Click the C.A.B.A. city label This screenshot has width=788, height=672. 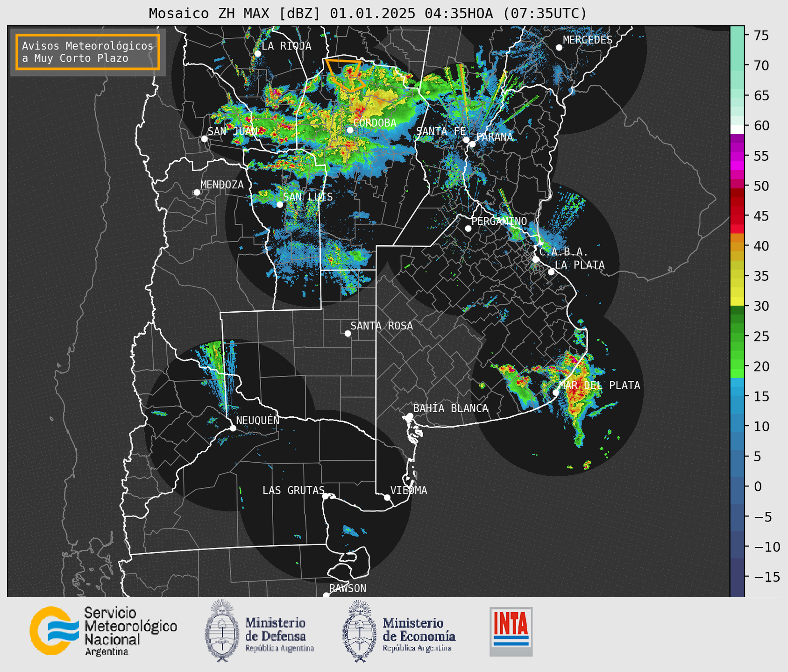[x=564, y=252]
